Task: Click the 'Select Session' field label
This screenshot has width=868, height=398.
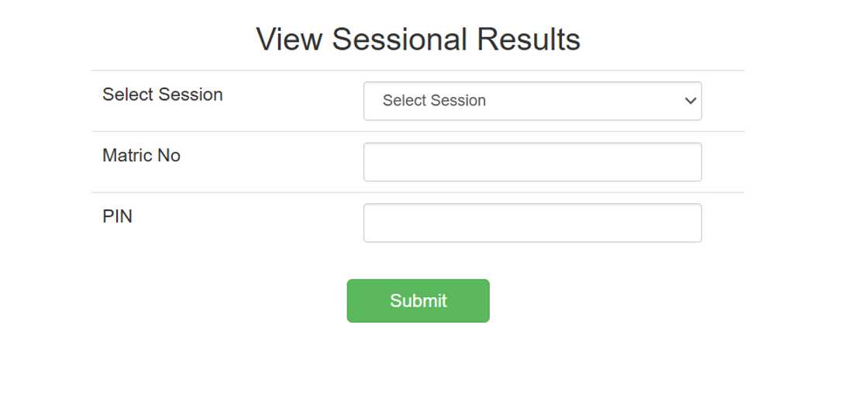Action: [x=163, y=95]
